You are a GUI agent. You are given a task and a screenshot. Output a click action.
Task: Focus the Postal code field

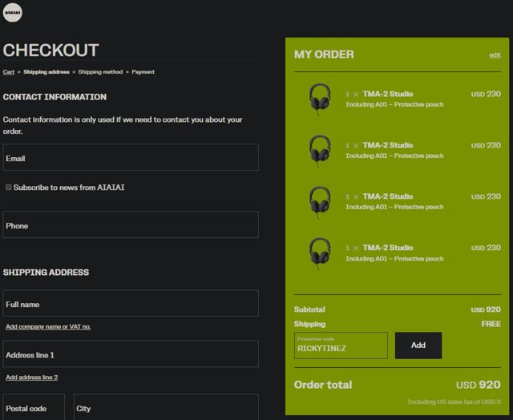[x=34, y=407]
